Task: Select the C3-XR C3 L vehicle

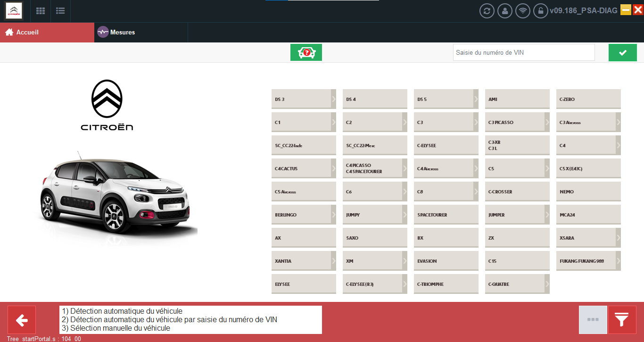Action: click(517, 145)
